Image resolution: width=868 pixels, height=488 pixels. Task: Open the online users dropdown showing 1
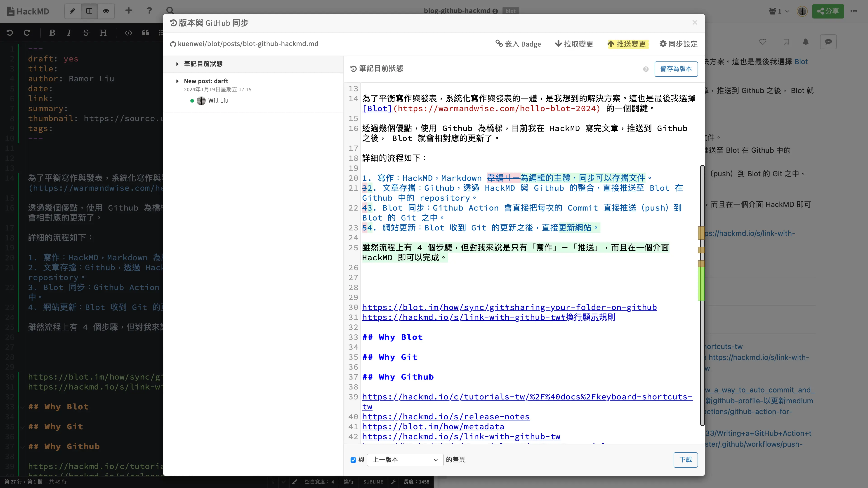(779, 11)
